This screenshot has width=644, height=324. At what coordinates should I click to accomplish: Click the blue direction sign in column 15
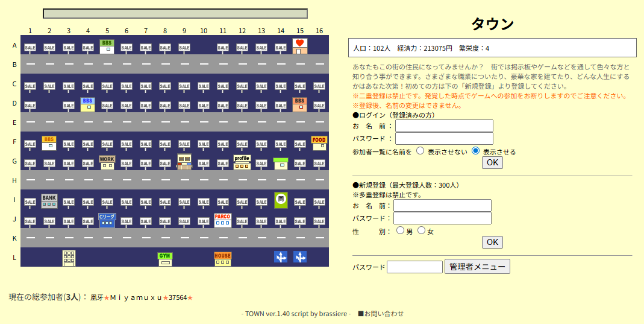click(x=300, y=257)
